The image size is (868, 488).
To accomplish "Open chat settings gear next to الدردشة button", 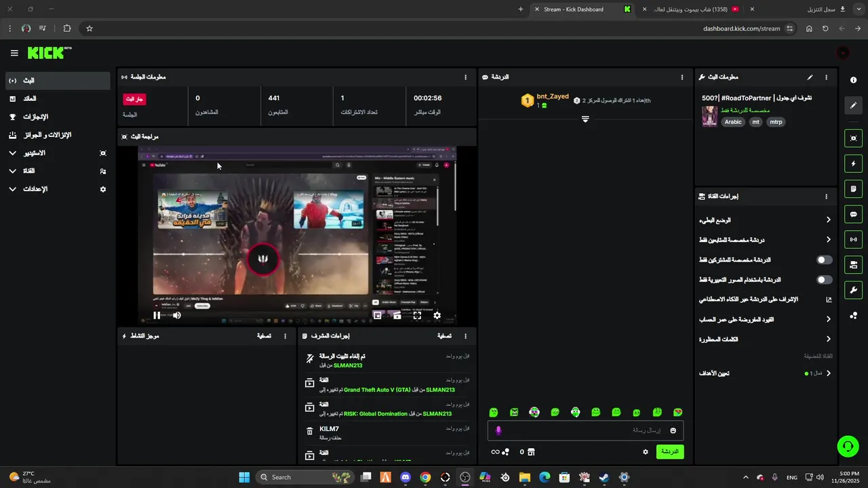I will [x=646, y=452].
